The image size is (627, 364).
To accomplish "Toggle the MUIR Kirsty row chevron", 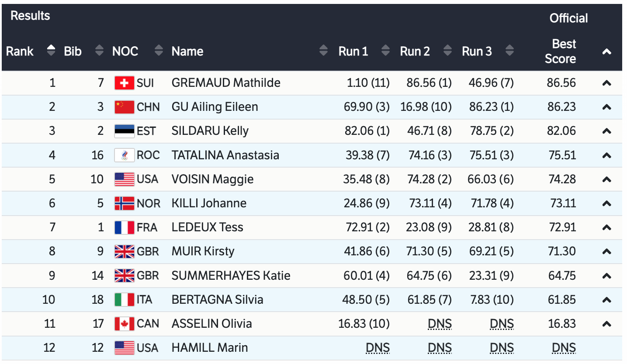I will 606,251.
